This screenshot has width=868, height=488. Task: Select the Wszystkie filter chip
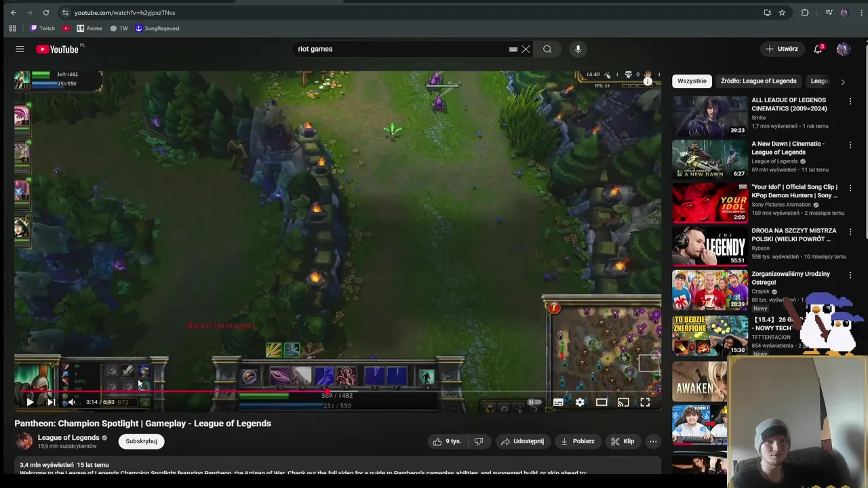pyautogui.click(x=692, y=81)
